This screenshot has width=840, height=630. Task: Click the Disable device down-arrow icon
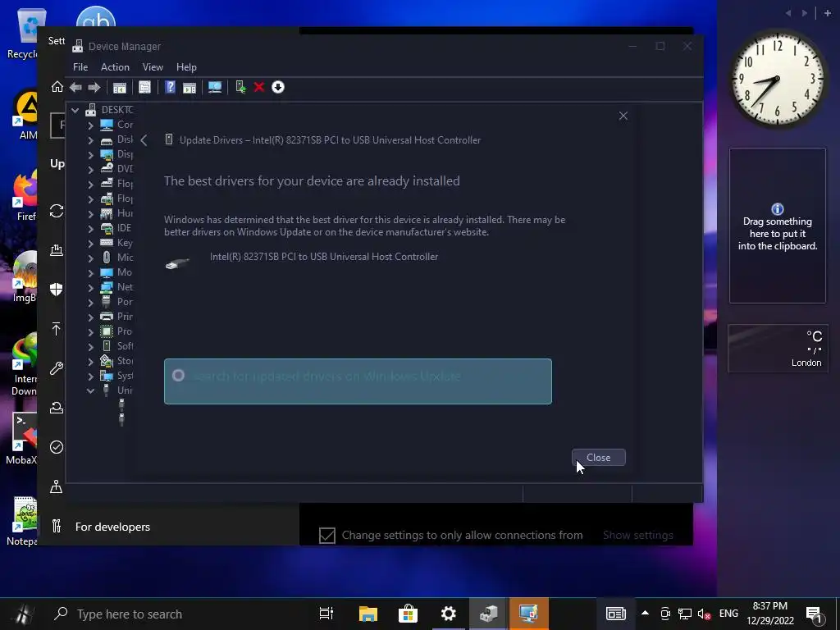[x=277, y=87]
